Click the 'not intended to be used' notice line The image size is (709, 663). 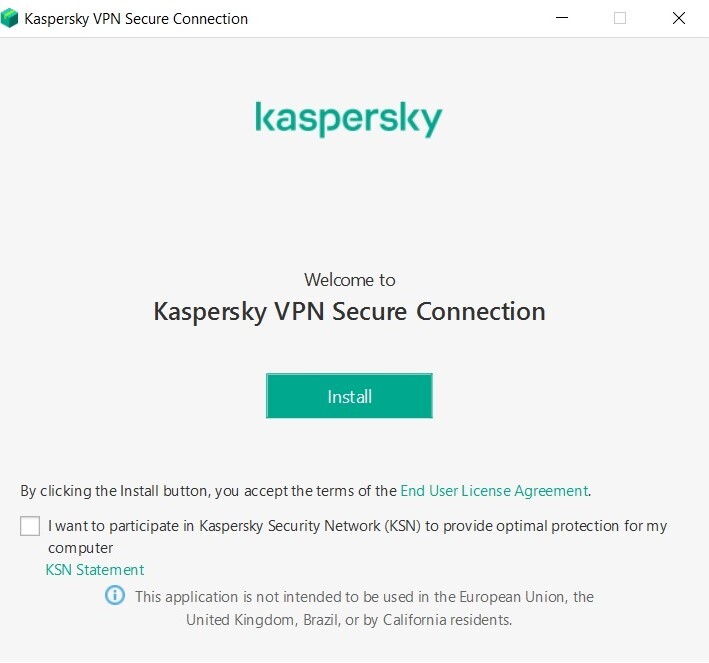click(x=364, y=597)
